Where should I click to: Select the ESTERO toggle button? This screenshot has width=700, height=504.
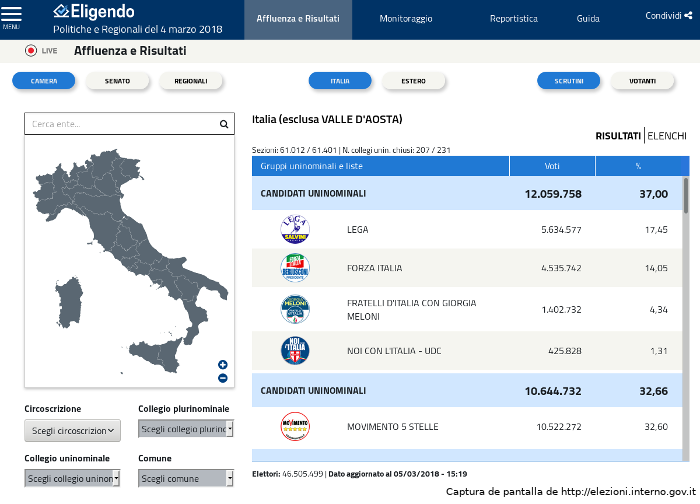(413, 81)
